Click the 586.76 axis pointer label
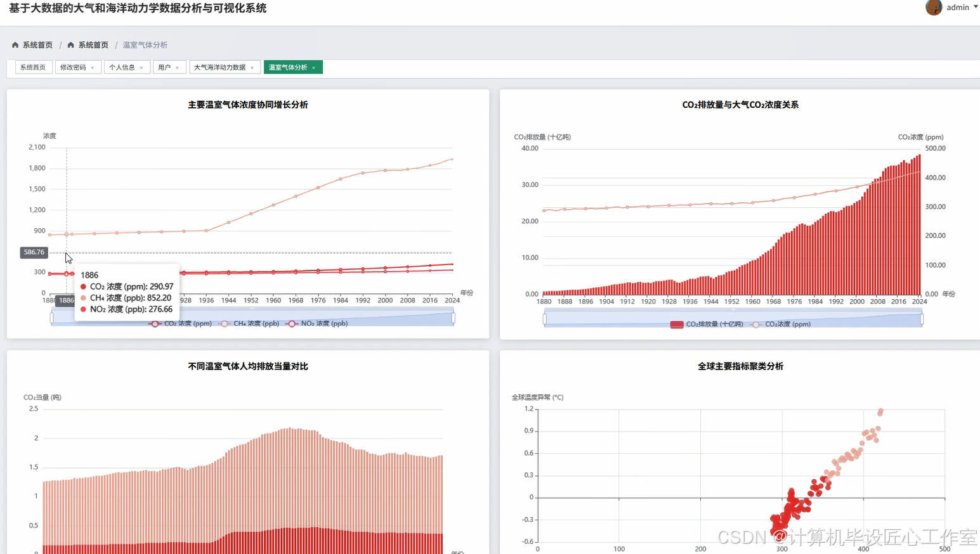Screen dimensions: 980x554 coord(34,252)
